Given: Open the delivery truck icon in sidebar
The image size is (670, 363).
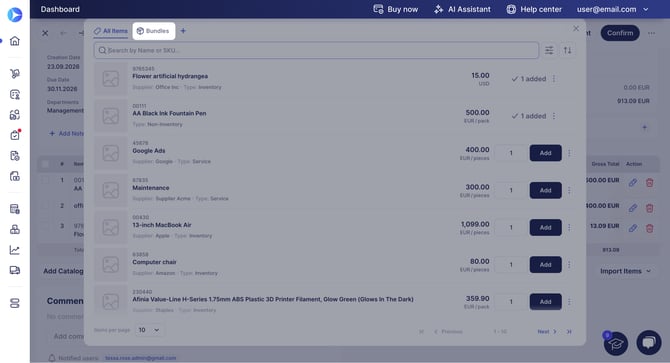Looking at the screenshot, I should 15,270.
